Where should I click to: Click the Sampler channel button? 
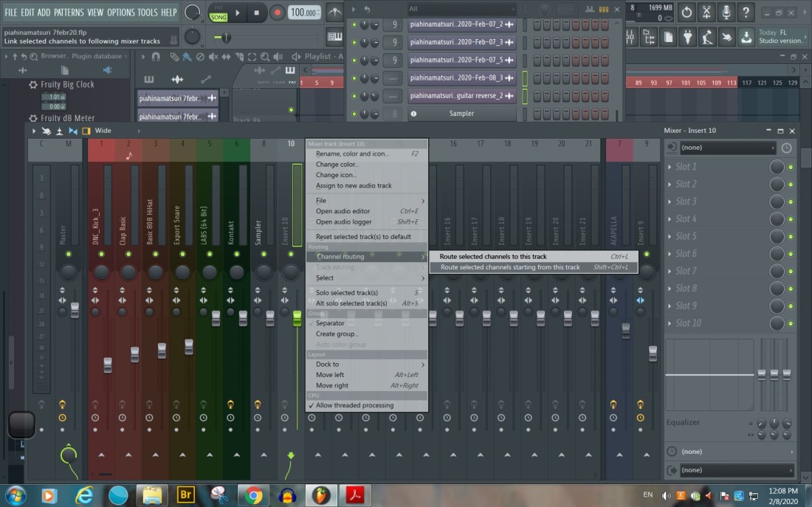[x=461, y=114]
